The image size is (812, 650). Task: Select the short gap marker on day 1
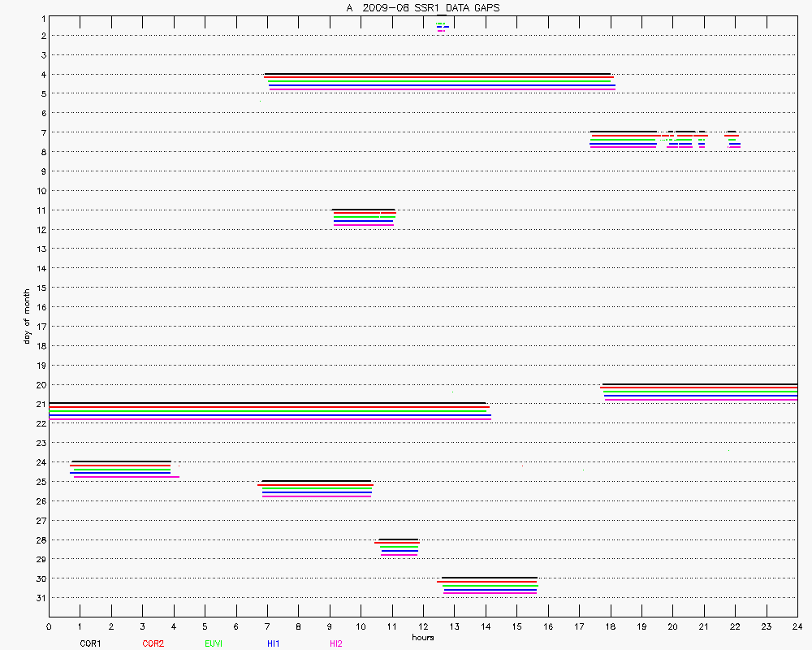click(x=441, y=26)
